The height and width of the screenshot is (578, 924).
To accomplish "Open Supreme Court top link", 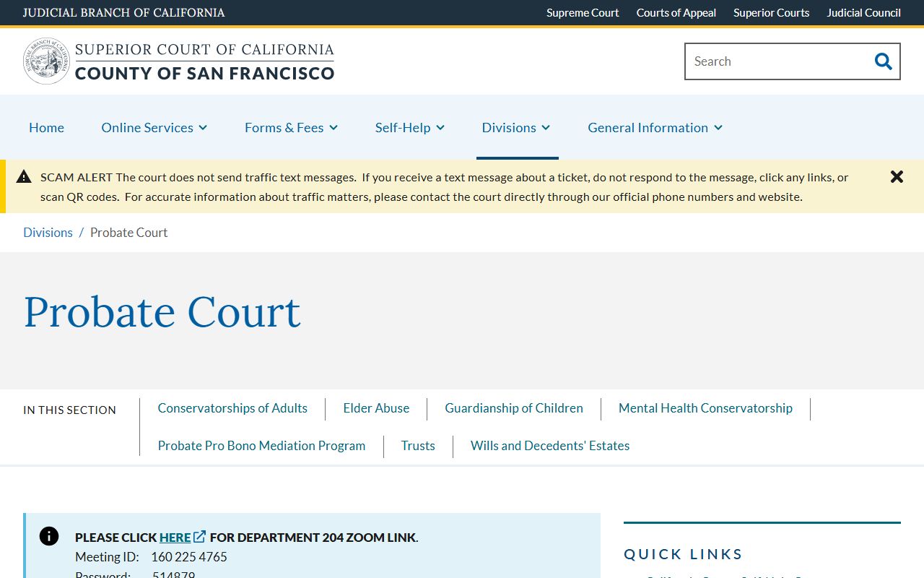I will [583, 12].
